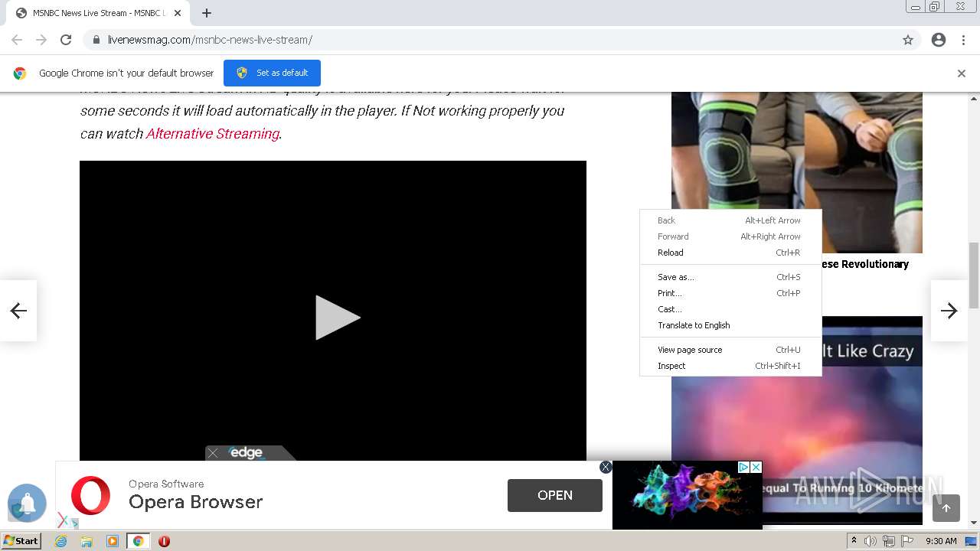Screen dimensions: 980x551
Task: Open media player icon in taskbar
Action: click(113, 541)
